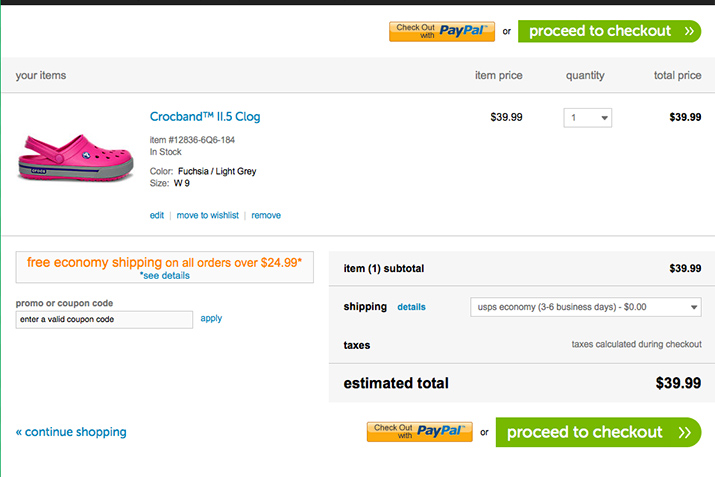Apply the coupon code
This screenshot has width=715, height=477.
click(211, 318)
